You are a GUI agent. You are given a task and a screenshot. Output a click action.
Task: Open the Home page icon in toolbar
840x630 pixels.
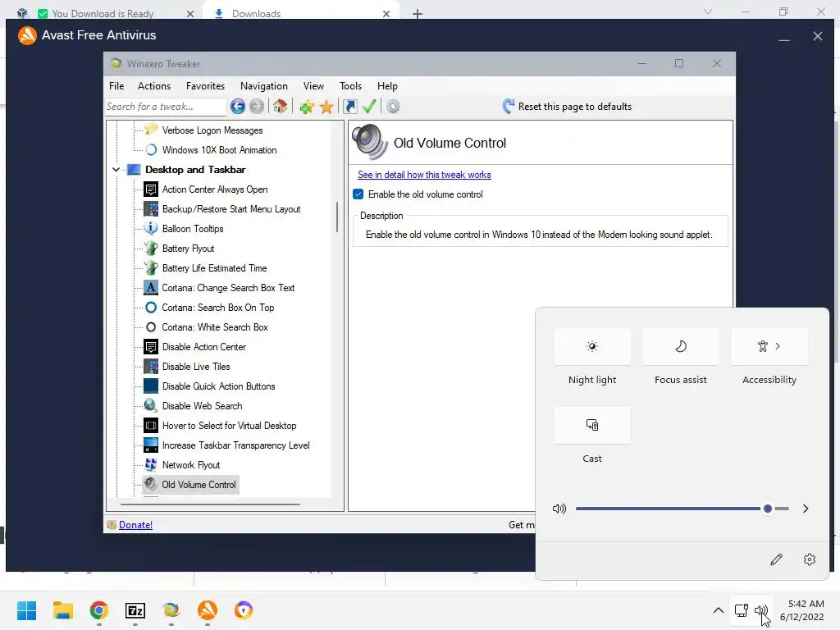coord(281,106)
